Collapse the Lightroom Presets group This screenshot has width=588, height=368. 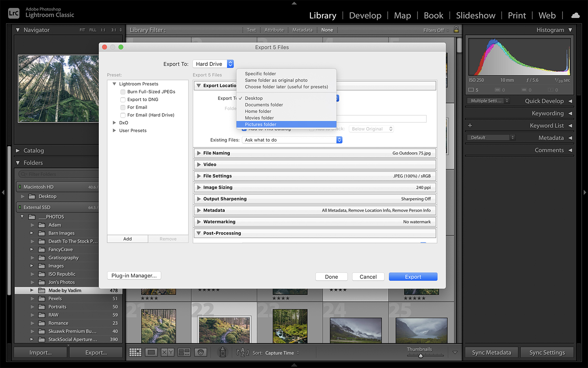[x=114, y=84]
